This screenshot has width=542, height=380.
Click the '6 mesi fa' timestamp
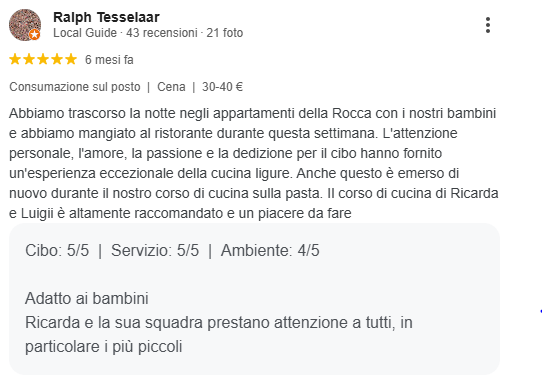click(109, 59)
